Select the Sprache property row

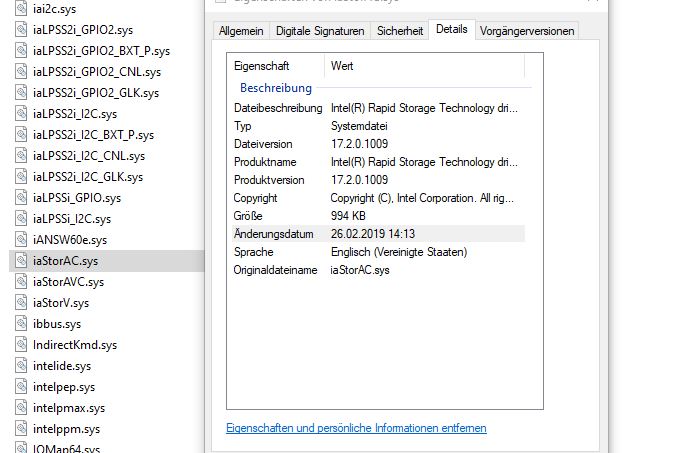(x=378, y=252)
